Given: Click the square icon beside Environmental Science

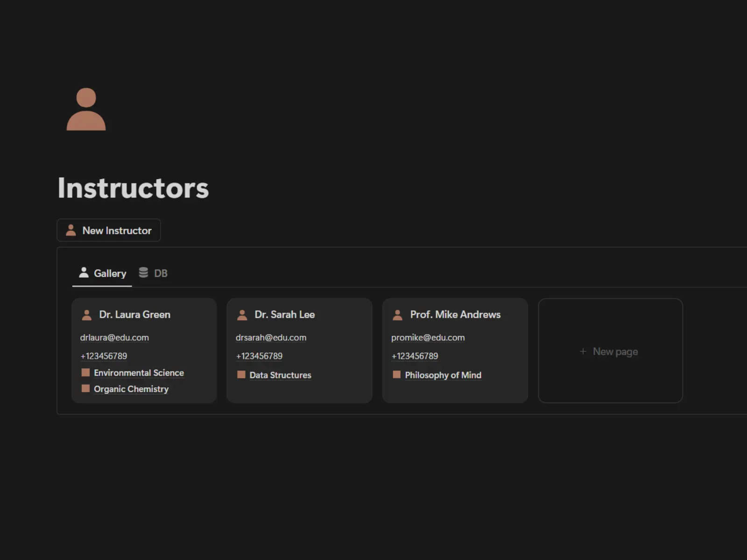Looking at the screenshot, I should point(85,372).
